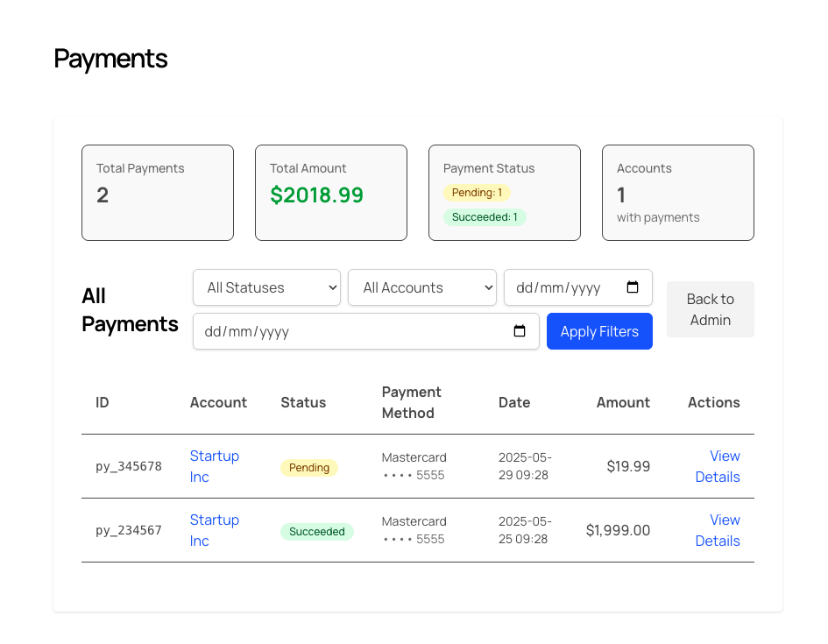Click the Payments page heading

tap(110, 58)
